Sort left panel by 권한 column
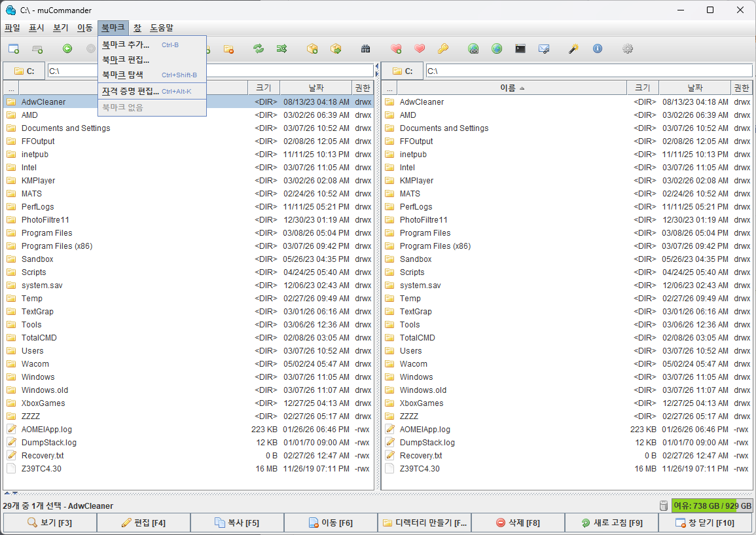The image size is (756, 535). tap(363, 88)
